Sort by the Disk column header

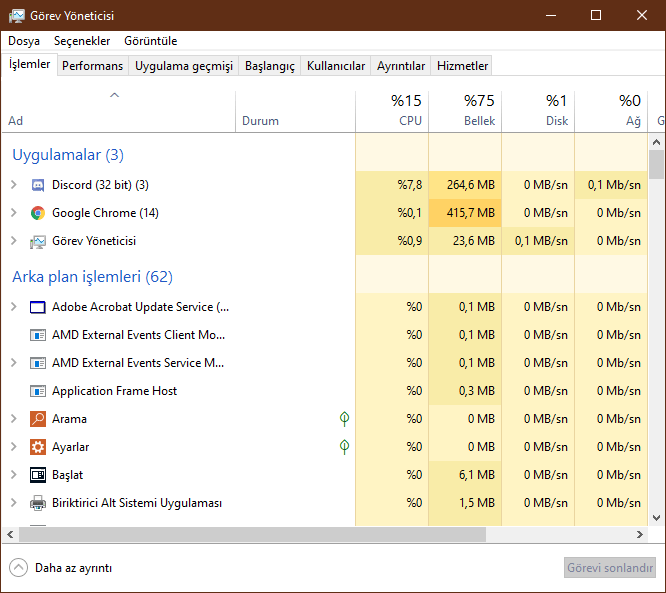point(538,111)
